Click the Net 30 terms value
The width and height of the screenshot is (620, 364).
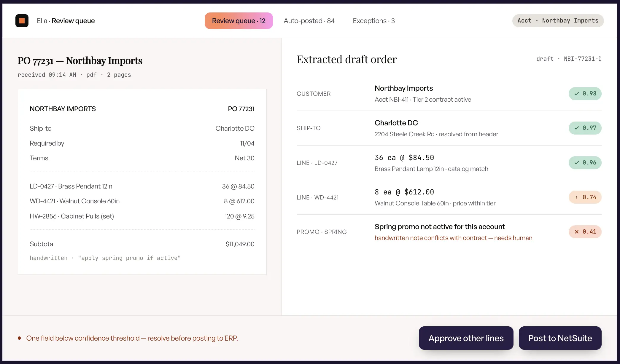[x=244, y=158]
